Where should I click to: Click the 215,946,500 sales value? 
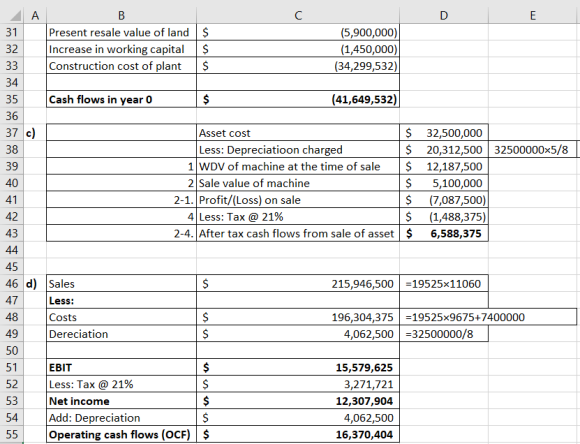click(x=298, y=284)
